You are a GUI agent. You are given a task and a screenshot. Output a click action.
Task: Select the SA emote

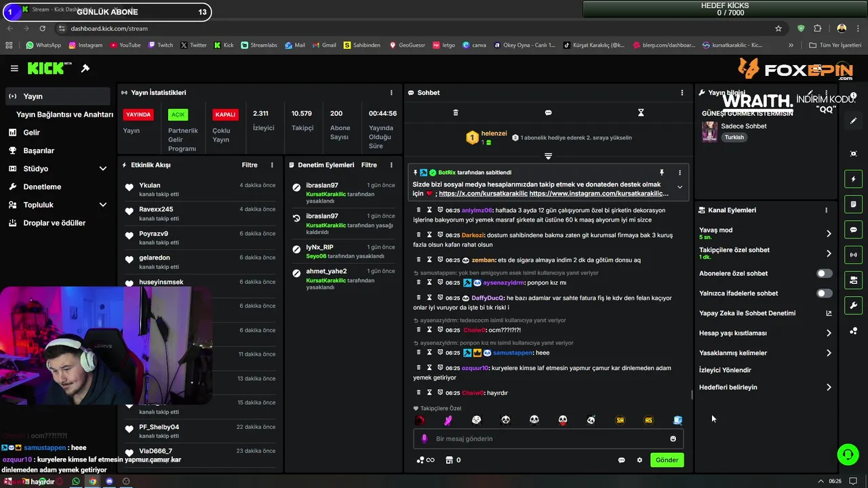coord(620,420)
